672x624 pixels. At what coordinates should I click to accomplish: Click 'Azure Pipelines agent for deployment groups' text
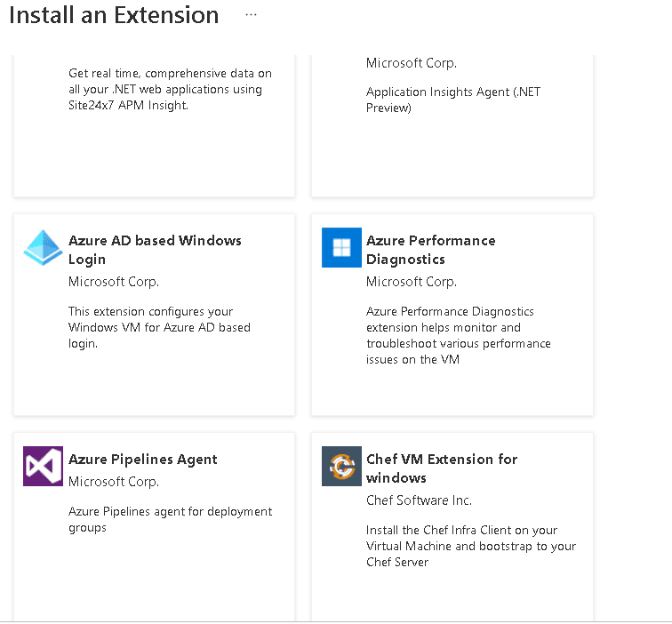[x=170, y=519]
